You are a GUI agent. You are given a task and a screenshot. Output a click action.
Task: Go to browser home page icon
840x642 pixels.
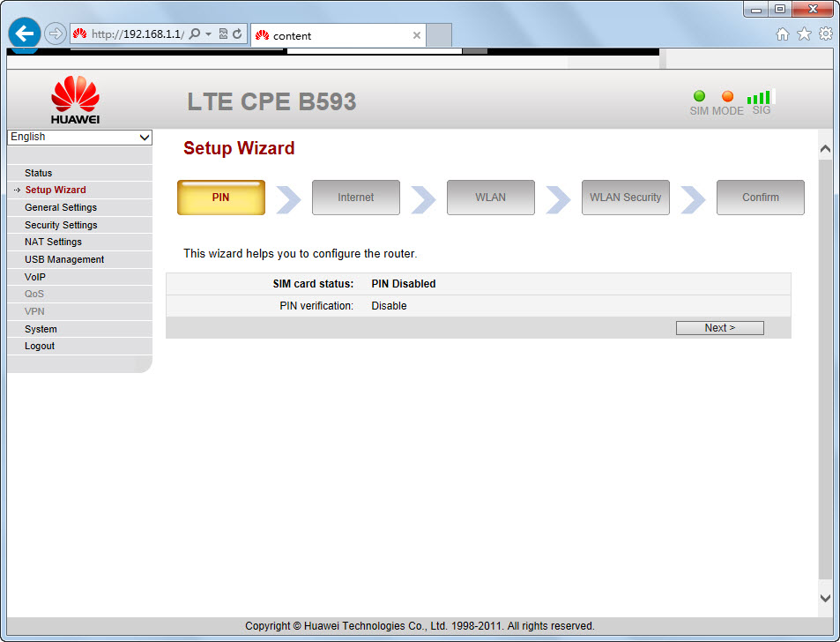[x=782, y=34]
